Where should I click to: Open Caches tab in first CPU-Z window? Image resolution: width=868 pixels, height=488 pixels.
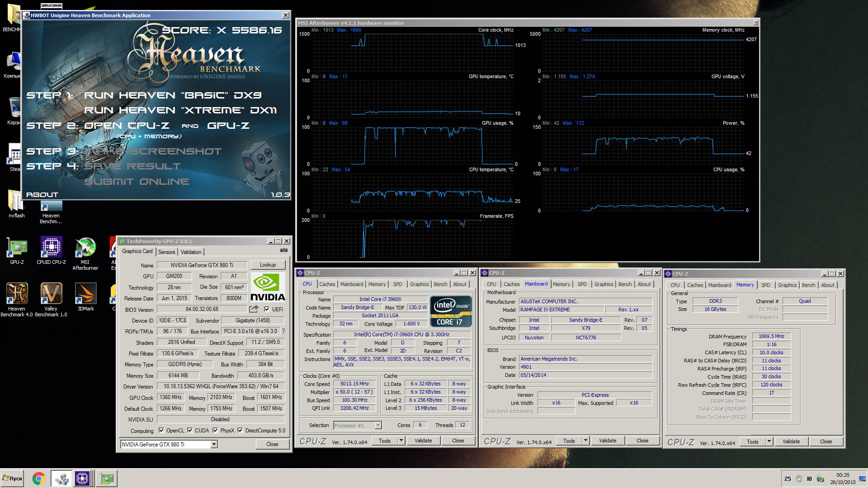coord(327,284)
